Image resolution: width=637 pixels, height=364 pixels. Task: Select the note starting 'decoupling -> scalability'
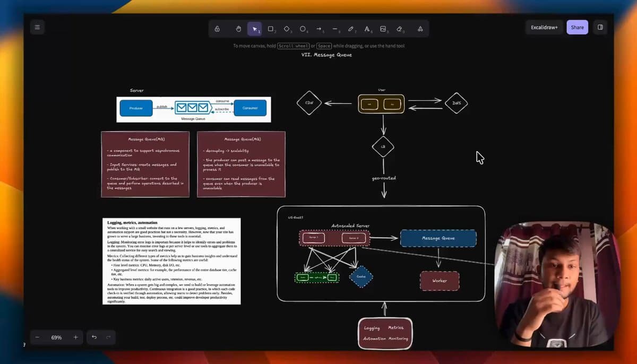241,164
